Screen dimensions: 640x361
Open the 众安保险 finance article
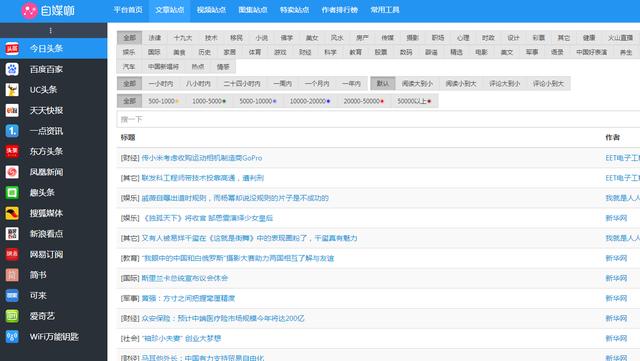click(x=223, y=318)
